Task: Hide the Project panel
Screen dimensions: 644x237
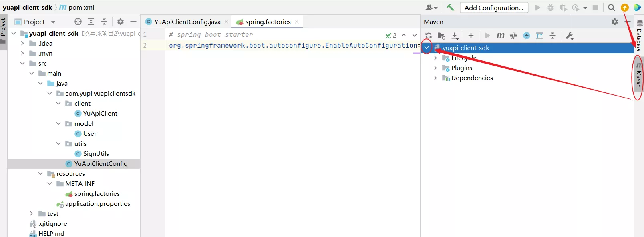Action: (x=133, y=22)
